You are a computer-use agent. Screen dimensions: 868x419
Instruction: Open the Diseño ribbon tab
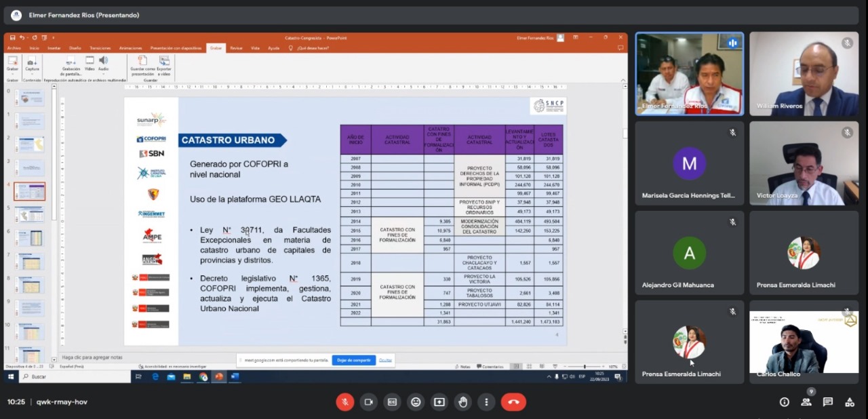coord(75,48)
